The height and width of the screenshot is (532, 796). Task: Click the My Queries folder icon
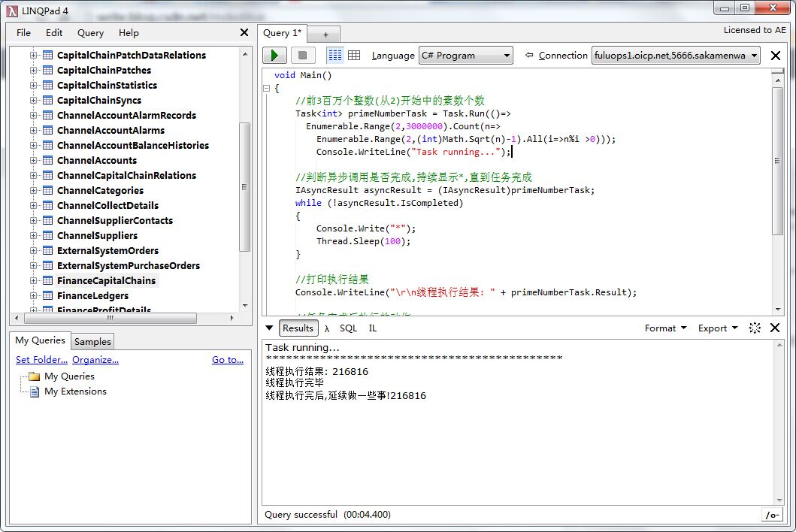(34, 376)
